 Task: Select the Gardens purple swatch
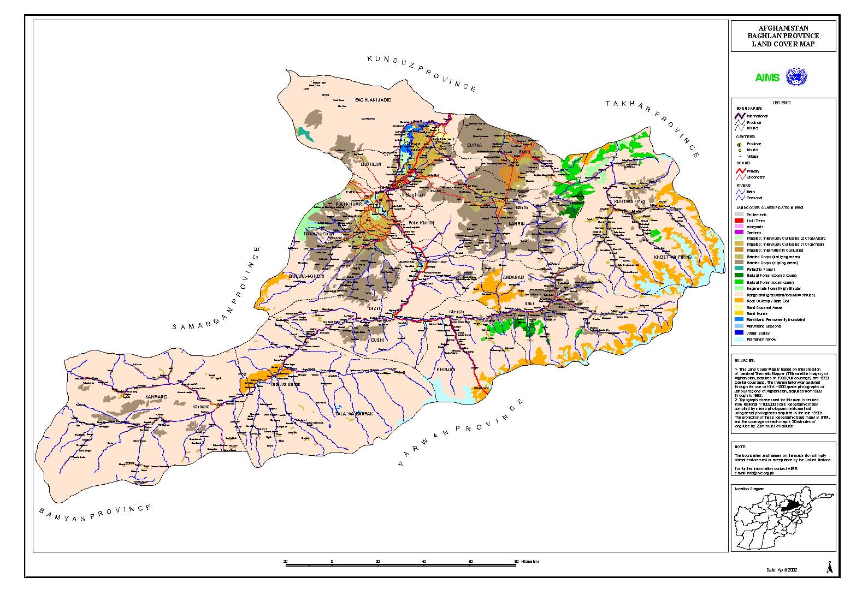point(740,233)
